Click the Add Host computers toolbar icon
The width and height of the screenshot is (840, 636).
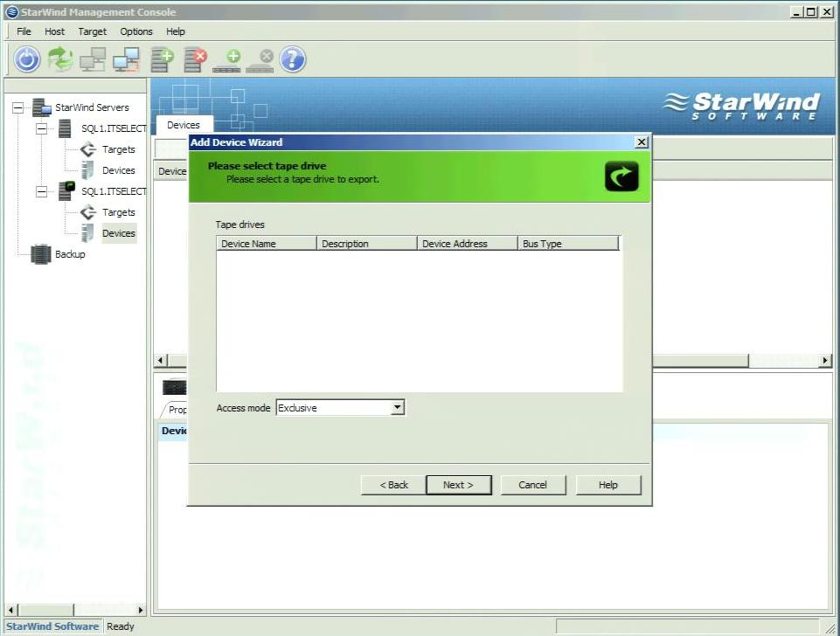click(93, 59)
